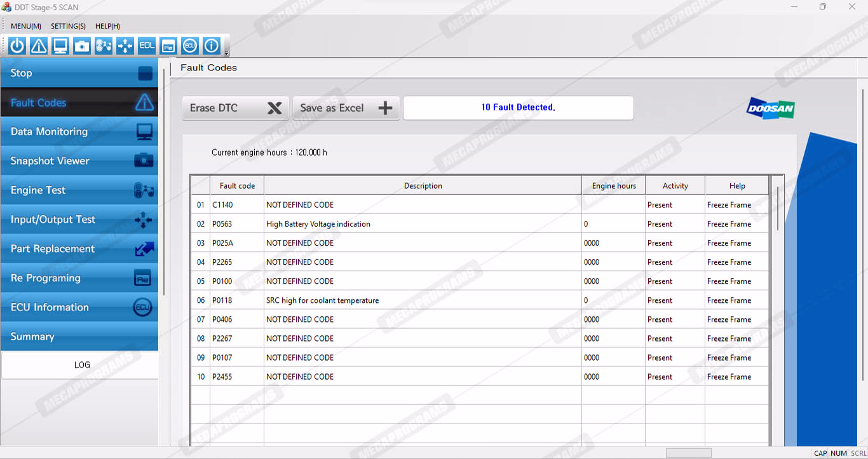
Task: Open the SETTING(S) menu
Action: click(68, 26)
